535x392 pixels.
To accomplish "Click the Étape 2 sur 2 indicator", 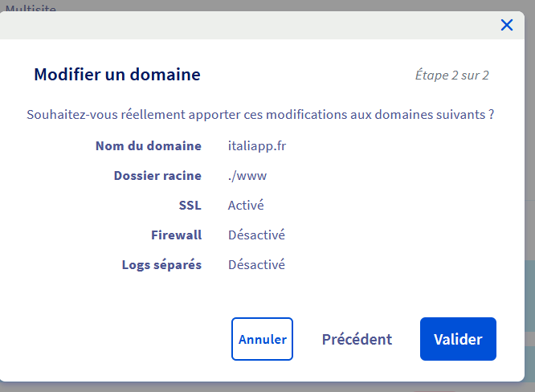I will point(451,75).
